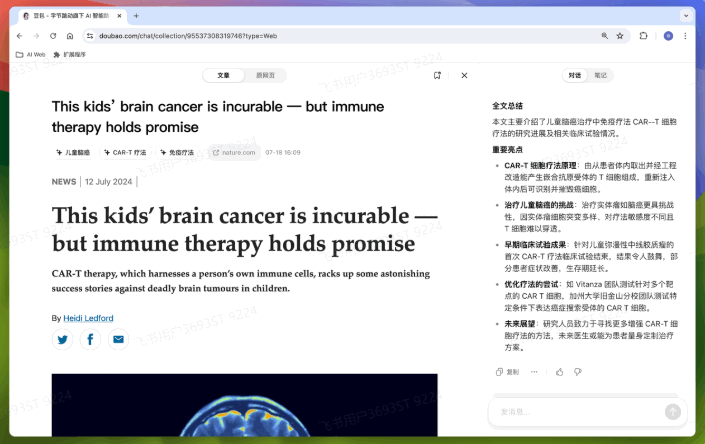Open the Chrome three-dot menu
The height and width of the screenshot is (444, 705).
tap(685, 36)
